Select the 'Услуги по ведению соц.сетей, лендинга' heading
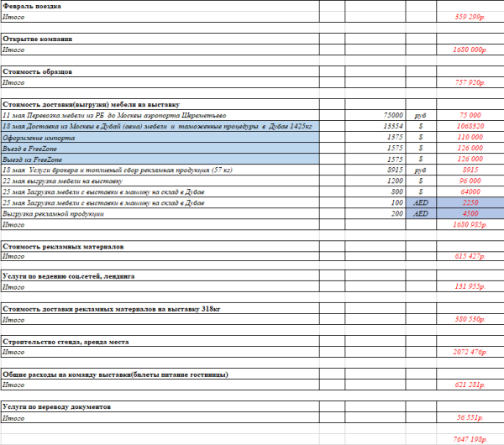 point(69,275)
